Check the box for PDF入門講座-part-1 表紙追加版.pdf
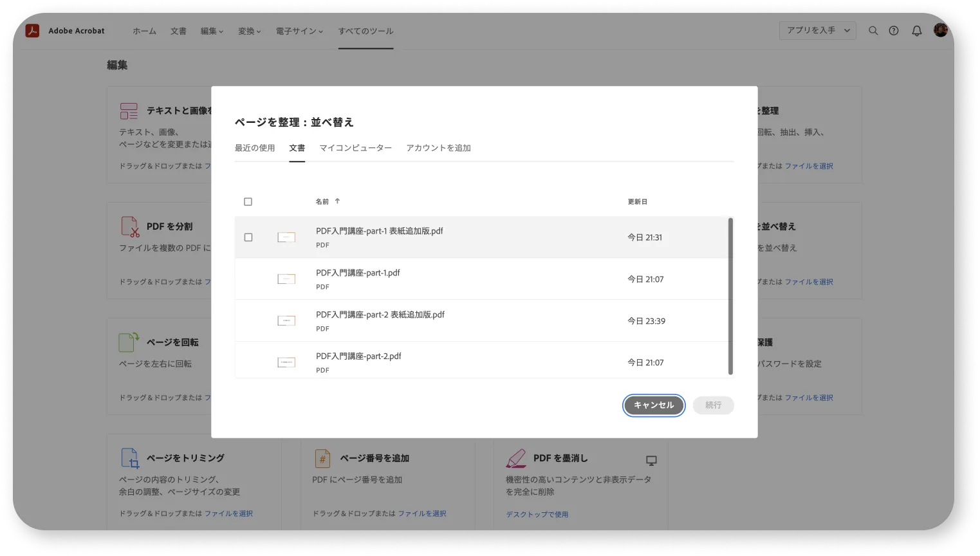This screenshot has height=556, width=980. pyautogui.click(x=248, y=237)
